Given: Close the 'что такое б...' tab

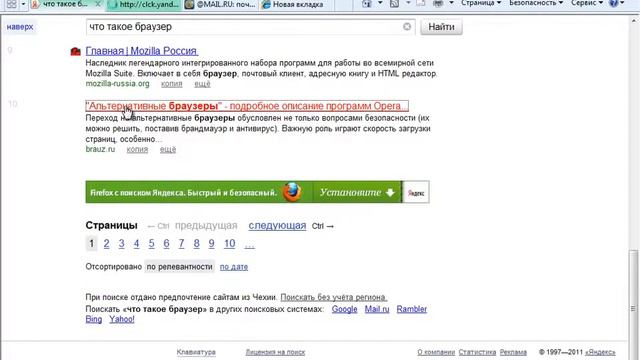Looking at the screenshot, I should pos(98,4).
